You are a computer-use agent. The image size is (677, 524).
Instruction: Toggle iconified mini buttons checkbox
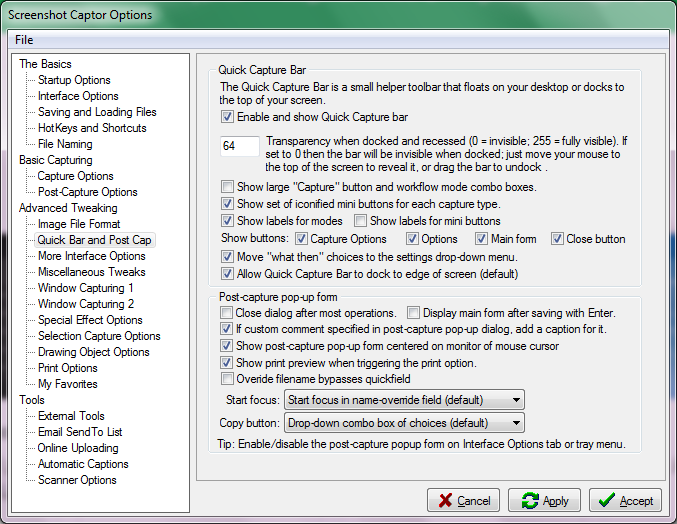(227, 203)
